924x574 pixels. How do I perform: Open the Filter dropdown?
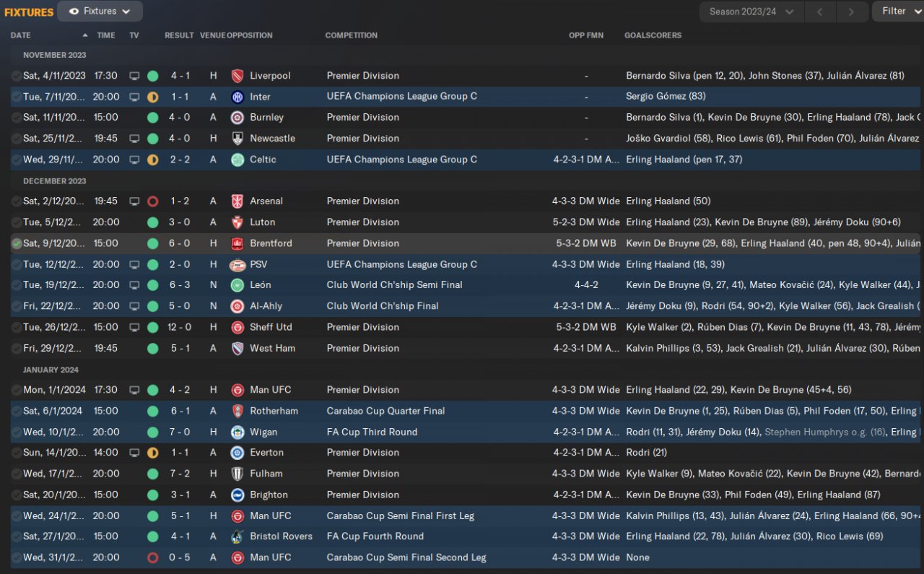[898, 12]
